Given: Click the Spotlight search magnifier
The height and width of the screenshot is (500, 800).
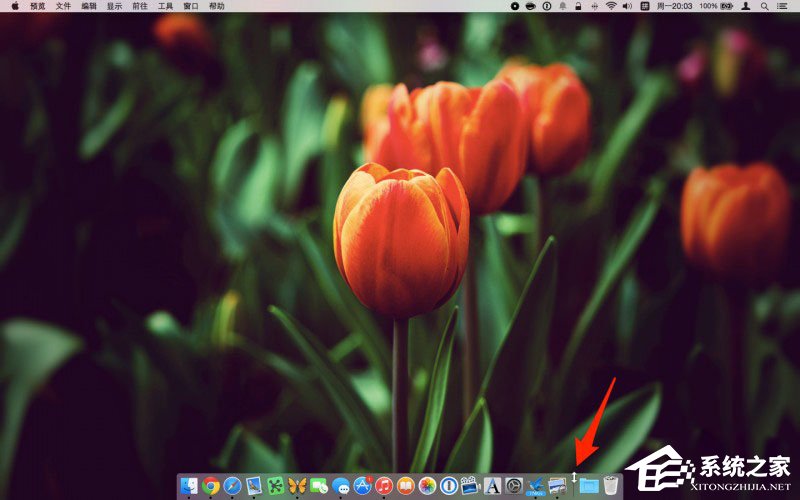Looking at the screenshot, I should (x=767, y=6).
